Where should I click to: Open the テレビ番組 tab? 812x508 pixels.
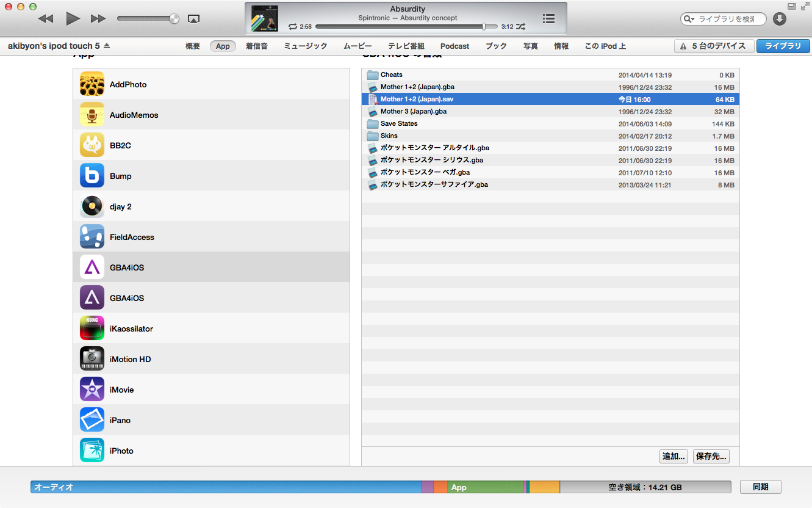pos(406,46)
